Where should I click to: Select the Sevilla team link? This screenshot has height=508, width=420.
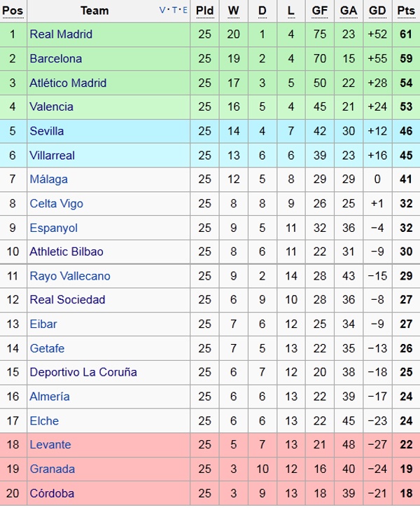(47, 131)
